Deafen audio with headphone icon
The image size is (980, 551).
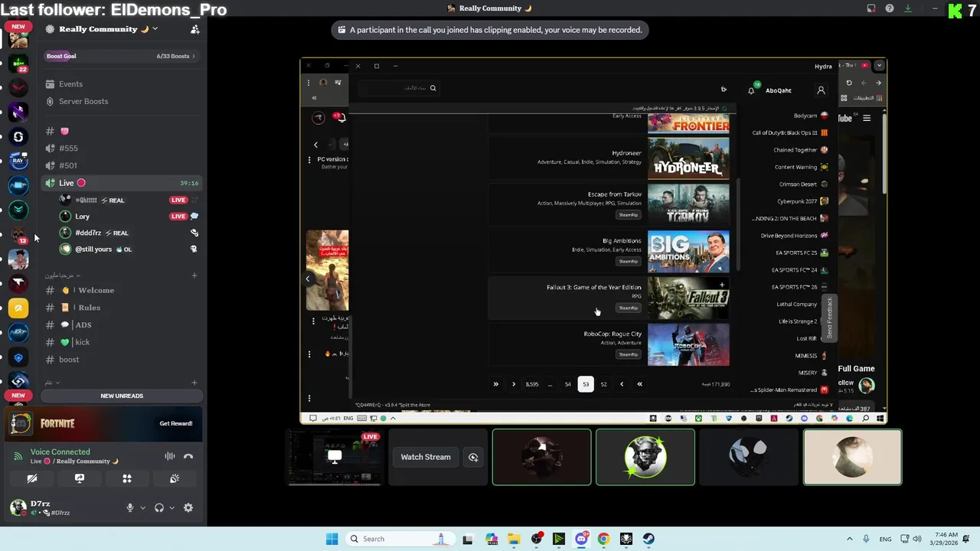click(159, 507)
